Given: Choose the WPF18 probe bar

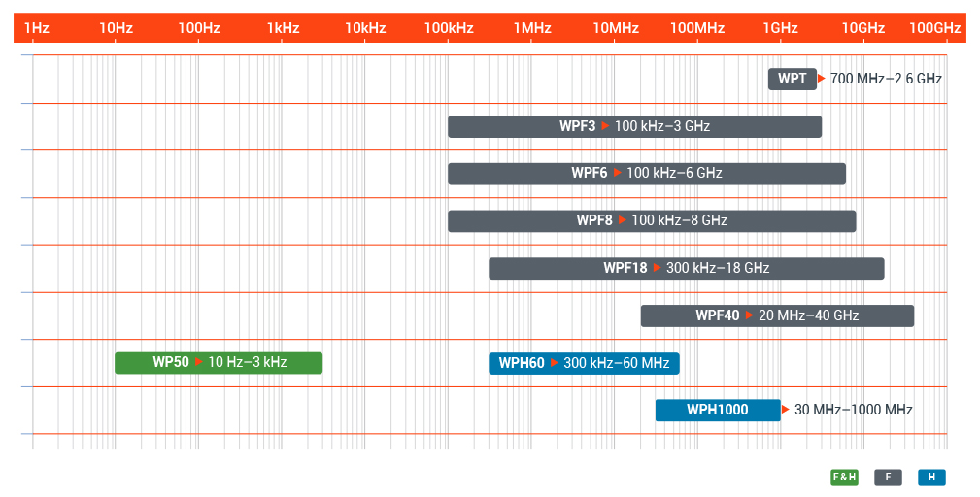Looking at the screenshot, I should point(687,268).
